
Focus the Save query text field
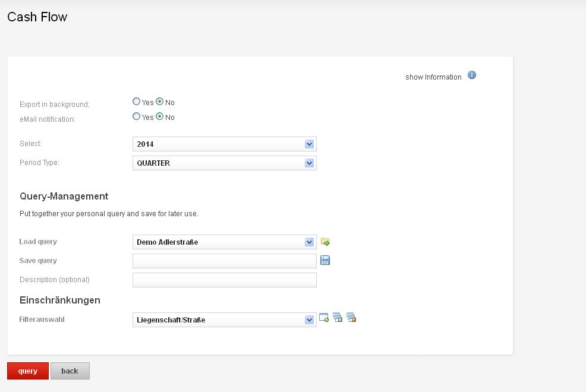[x=225, y=261]
